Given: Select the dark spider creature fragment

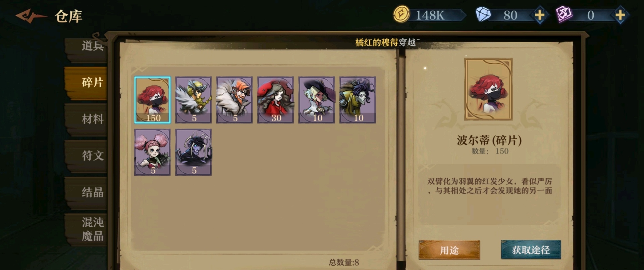Looking at the screenshot, I should [194, 152].
